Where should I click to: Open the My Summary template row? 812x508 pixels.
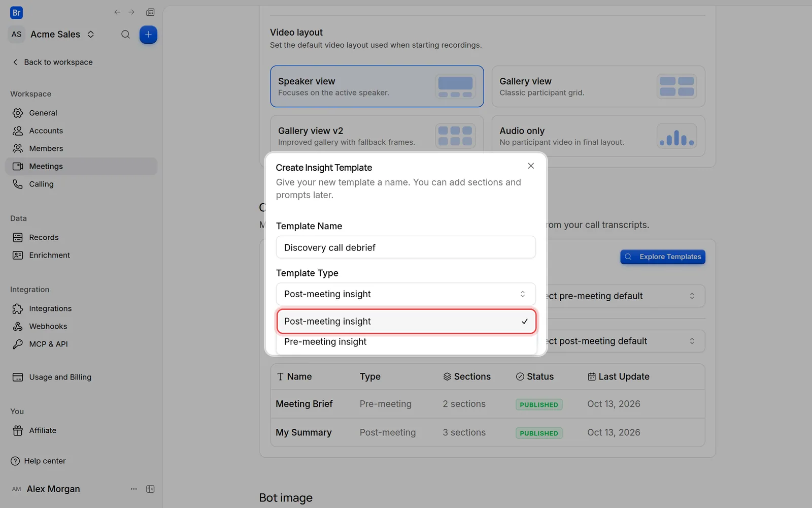pos(488,433)
